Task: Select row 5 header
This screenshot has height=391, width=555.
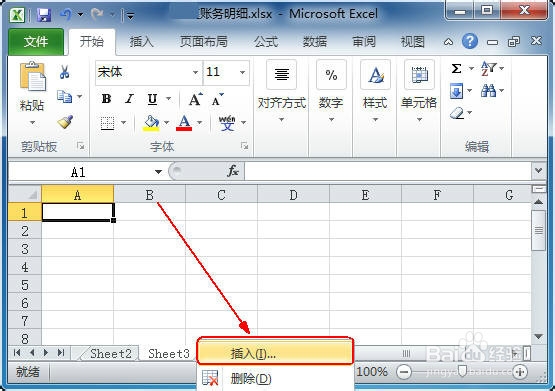Action: (x=25, y=284)
